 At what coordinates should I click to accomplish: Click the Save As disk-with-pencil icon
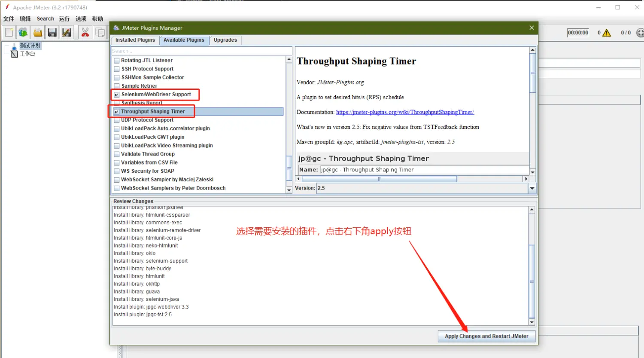(x=67, y=32)
